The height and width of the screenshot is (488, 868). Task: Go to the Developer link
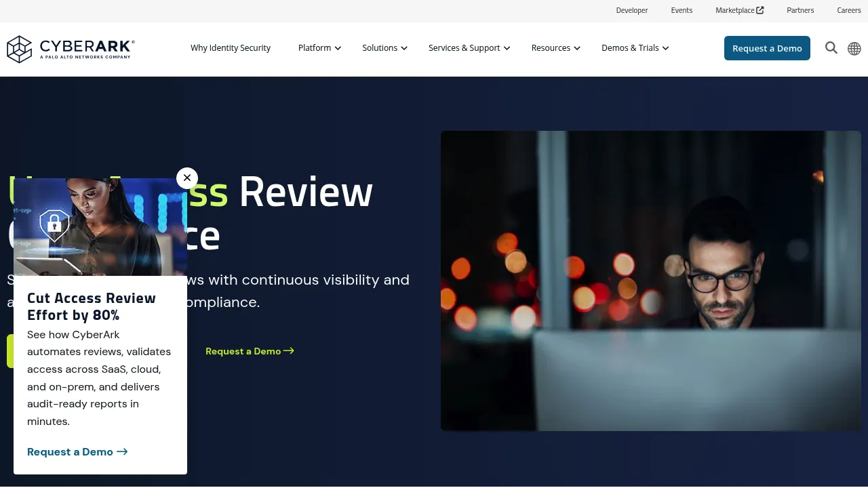[x=632, y=10]
